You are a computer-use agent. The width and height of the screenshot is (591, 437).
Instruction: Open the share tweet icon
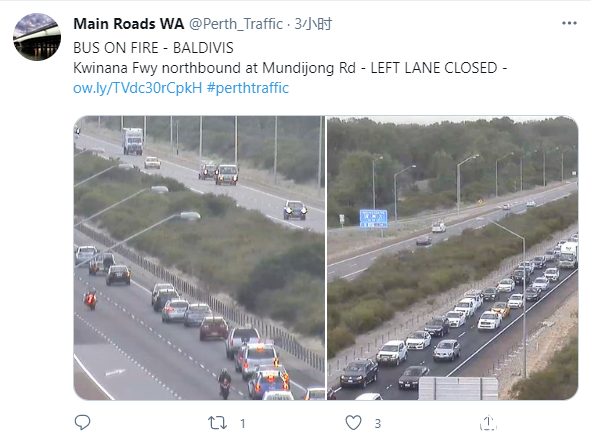coord(488,422)
